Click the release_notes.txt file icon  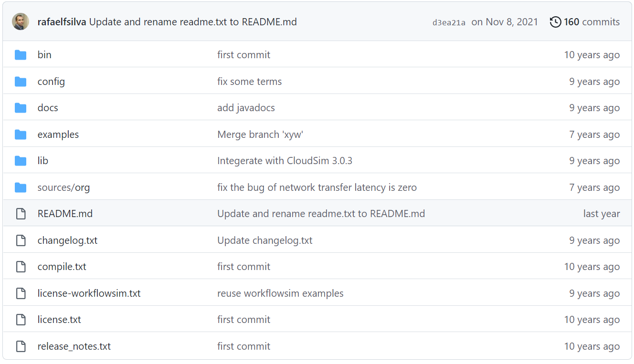click(x=21, y=346)
